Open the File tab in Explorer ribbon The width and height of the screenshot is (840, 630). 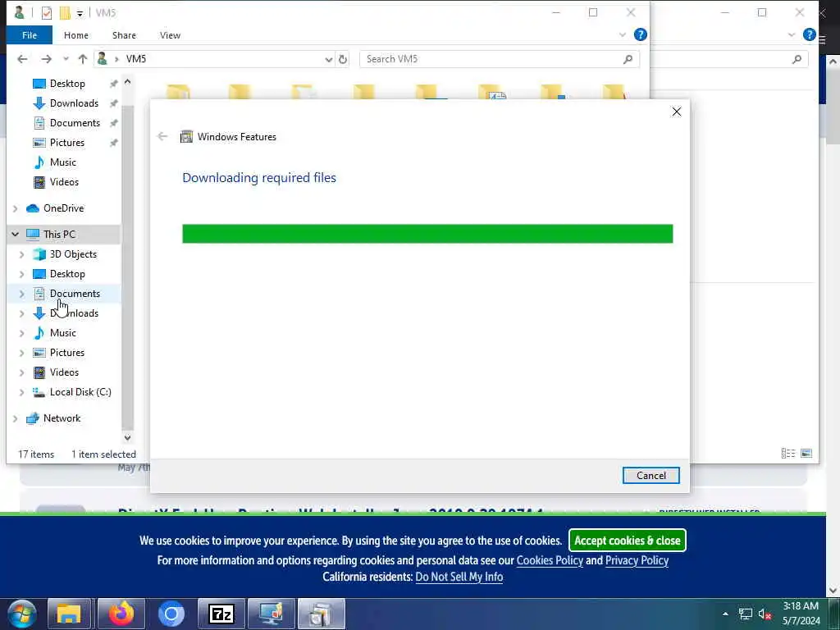(x=30, y=35)
